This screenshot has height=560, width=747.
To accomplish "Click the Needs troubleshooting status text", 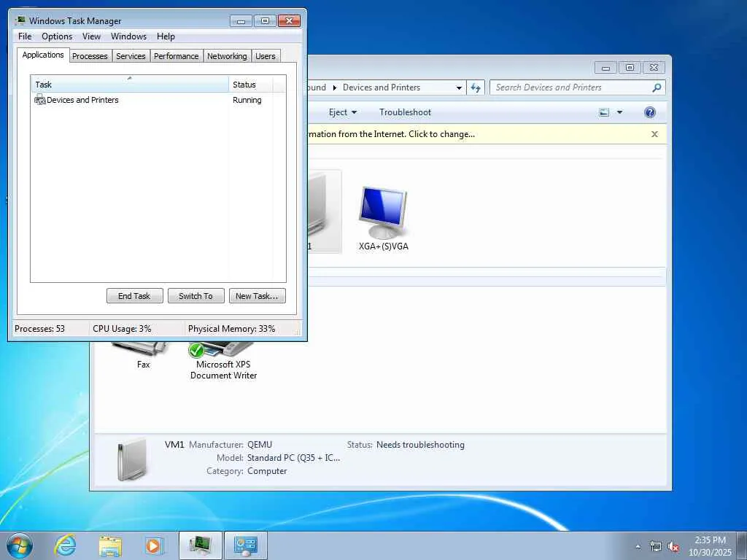I will [x=420, y=445].
